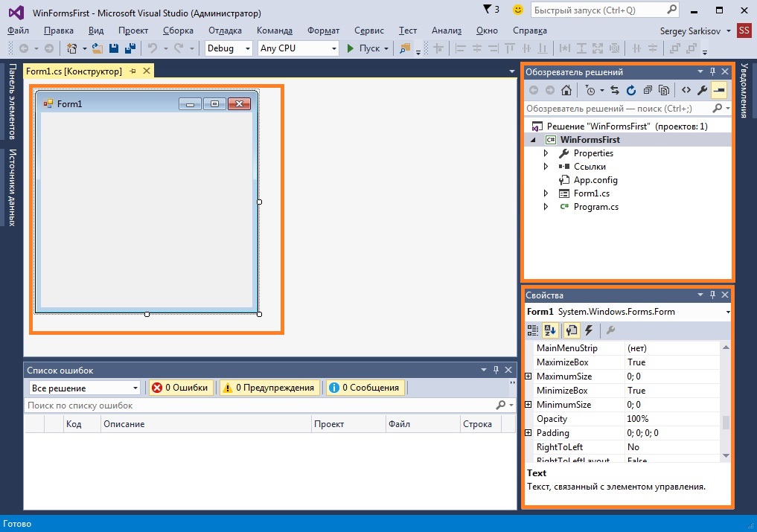
Task: Click the Opacity value 100%
Action: click(x=637, y=419)
